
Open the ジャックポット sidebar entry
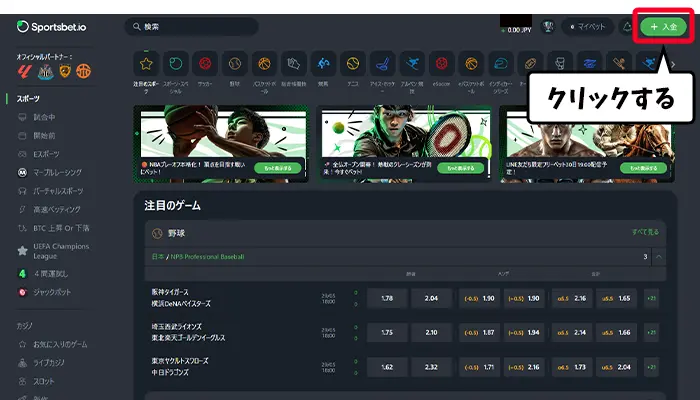tap(45, 292)
